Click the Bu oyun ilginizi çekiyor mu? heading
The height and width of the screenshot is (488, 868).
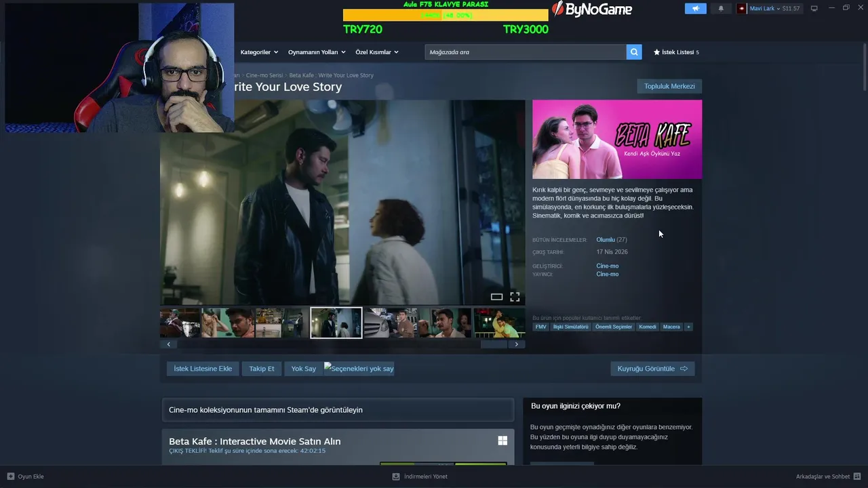[x=575, y=406]
